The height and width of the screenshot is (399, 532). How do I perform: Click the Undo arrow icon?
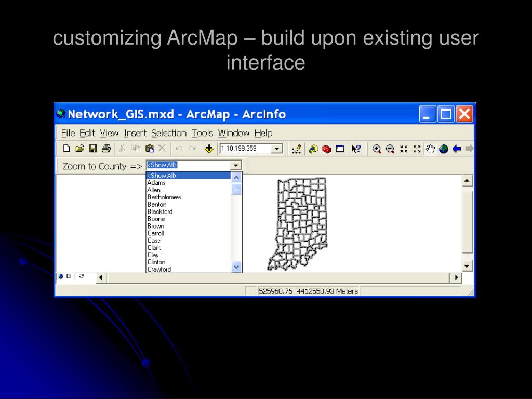[x=179, y=148]
